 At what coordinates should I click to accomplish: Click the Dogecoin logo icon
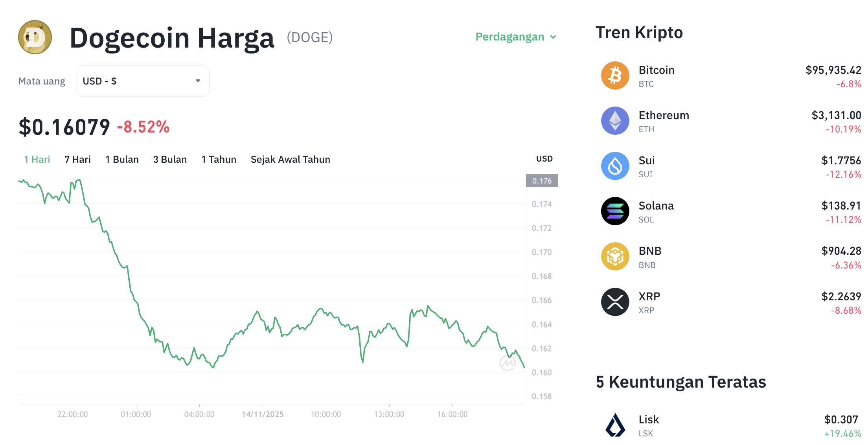pos(35,37)
